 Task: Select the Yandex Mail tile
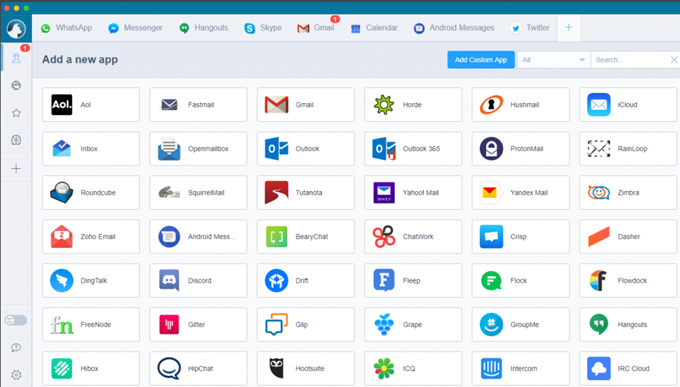click(x=520, y=193)
